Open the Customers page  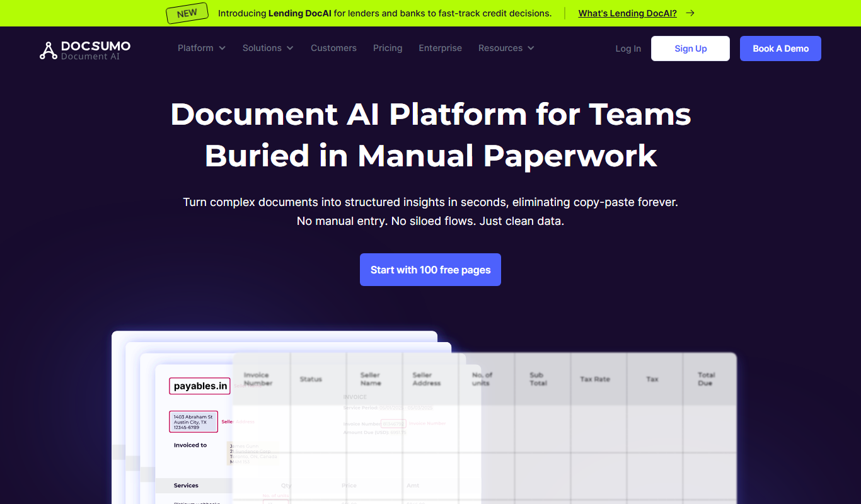pyautogui.click(x=333, y=48)
